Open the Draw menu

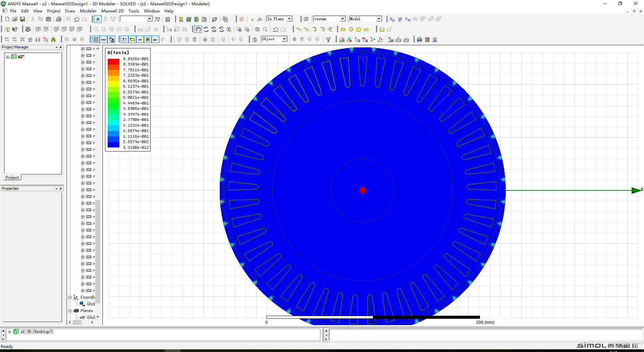70,11
